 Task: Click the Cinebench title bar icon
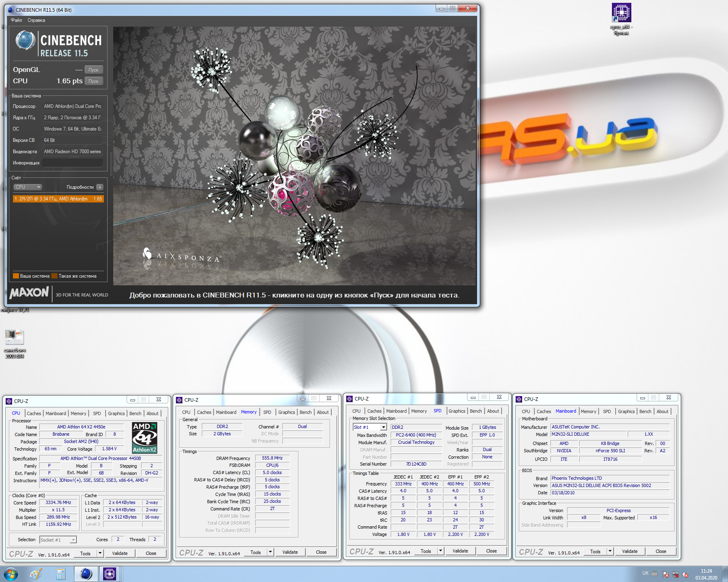pos(11,10)
